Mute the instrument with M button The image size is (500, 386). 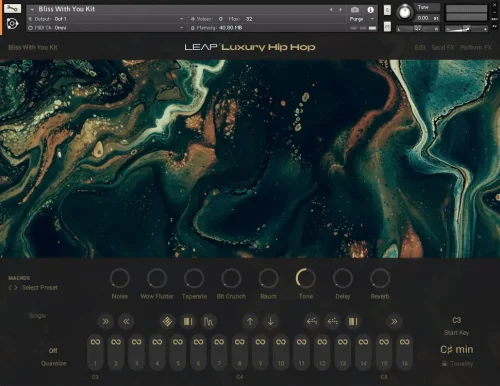[x=387, y=27]
